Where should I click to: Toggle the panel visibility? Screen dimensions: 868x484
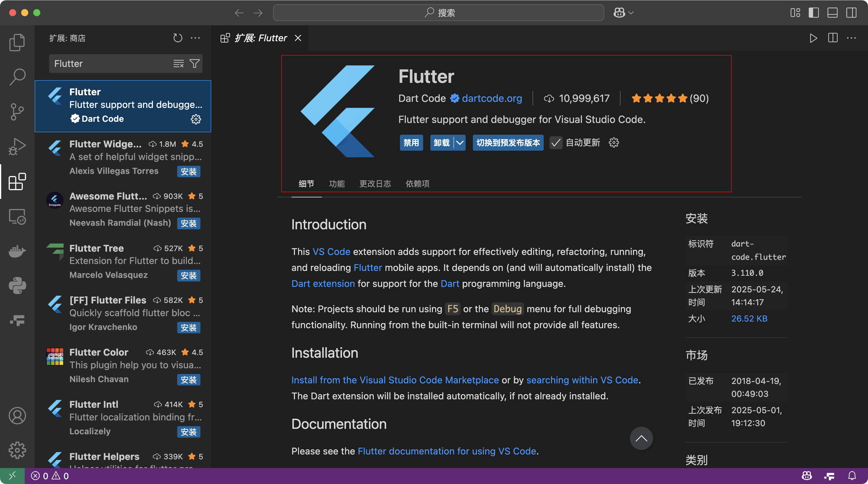[x=832, y=13]
